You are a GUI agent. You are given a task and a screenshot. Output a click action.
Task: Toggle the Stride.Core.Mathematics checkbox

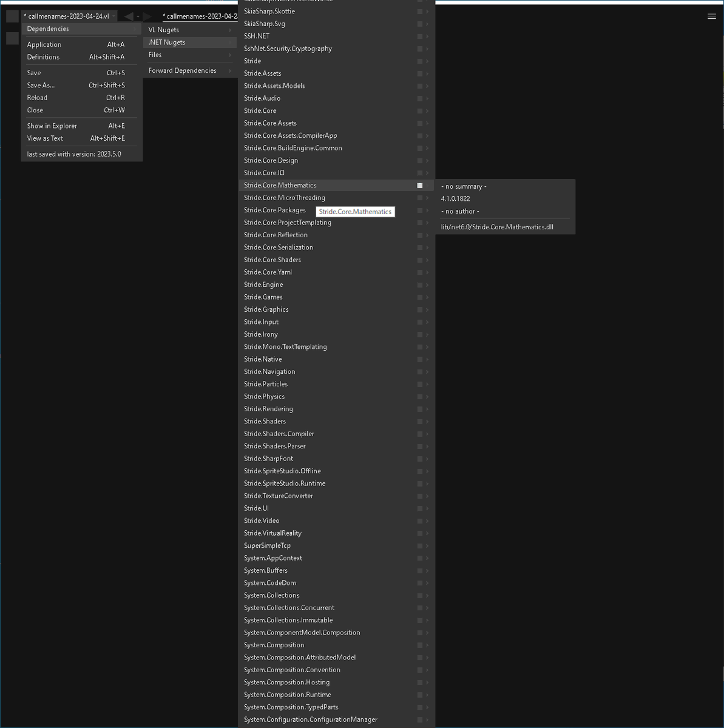(x=419, y=186)
